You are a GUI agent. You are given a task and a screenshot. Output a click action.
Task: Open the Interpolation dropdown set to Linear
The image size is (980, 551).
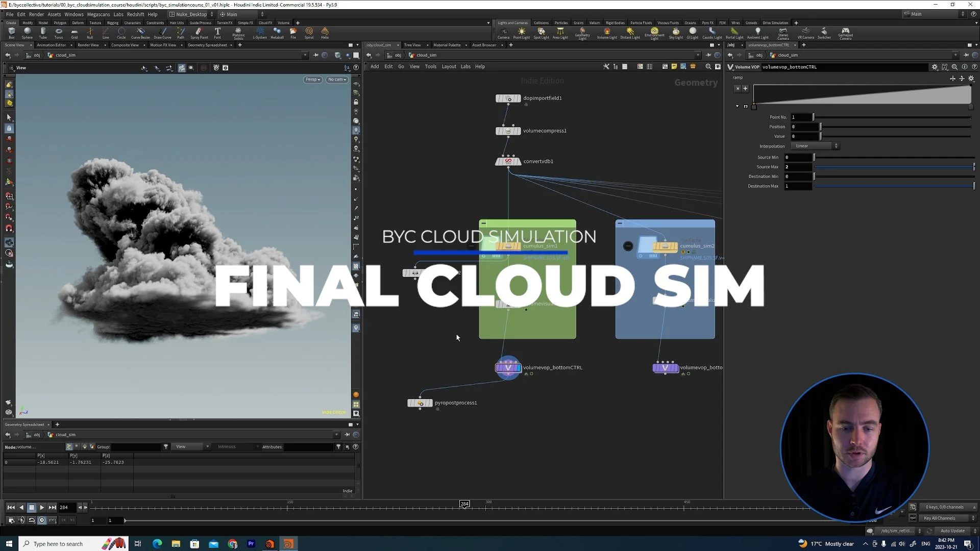click(x=814, y=146)
